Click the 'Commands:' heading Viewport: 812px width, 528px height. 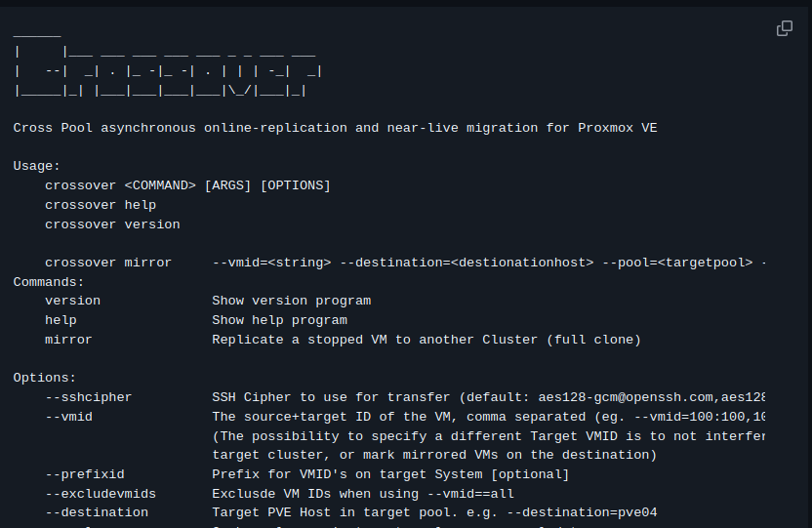pos(49,282)
